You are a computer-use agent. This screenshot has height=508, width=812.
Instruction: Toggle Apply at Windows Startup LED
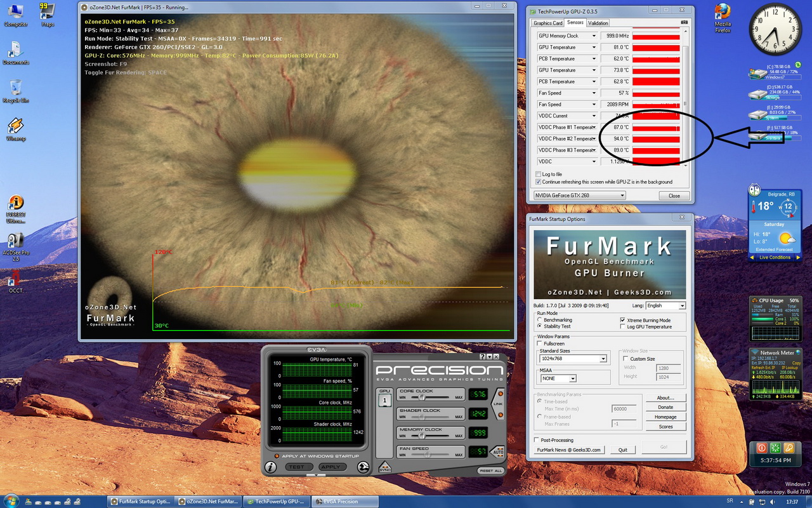pyautogui.click(x=277, y=456)
